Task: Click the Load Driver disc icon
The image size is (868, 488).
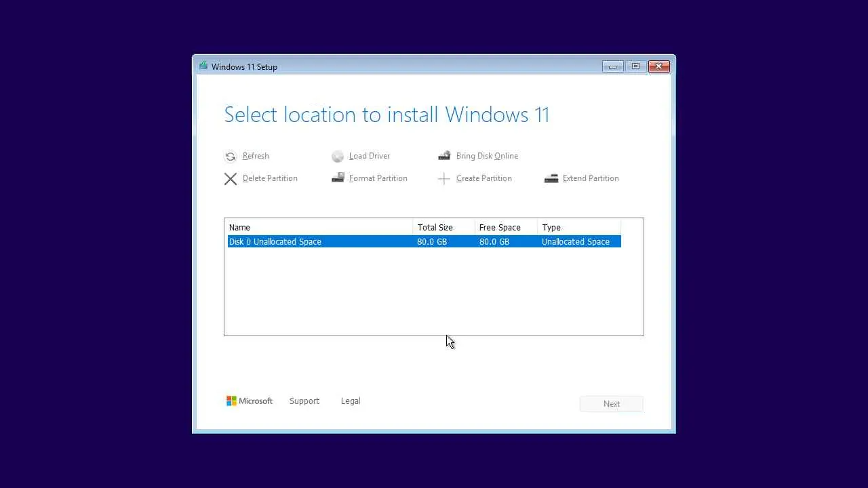Action: (x=338, y=157)
